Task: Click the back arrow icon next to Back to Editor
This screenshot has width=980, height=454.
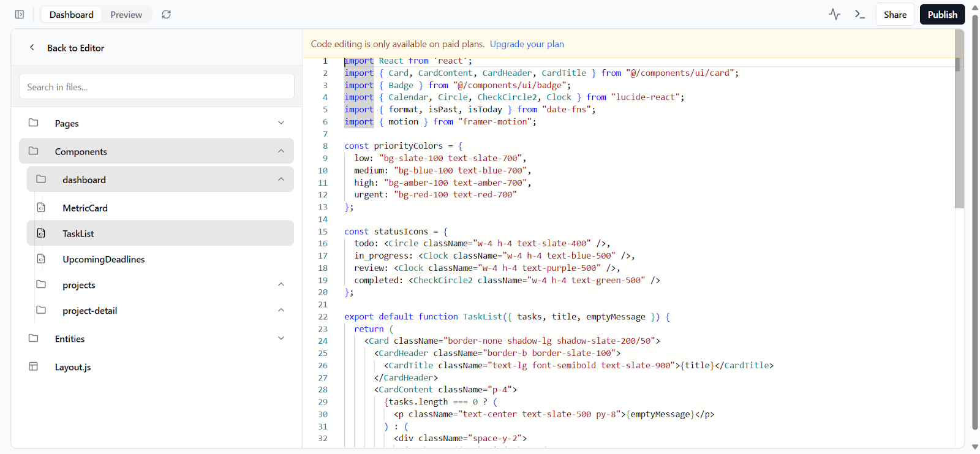Action: (x=32, y=47)
